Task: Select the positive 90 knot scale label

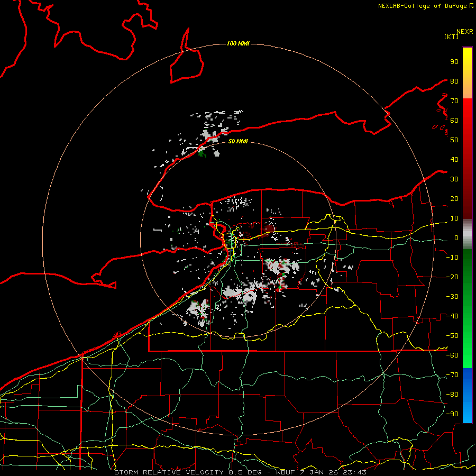Action: (x=454, y=62)
